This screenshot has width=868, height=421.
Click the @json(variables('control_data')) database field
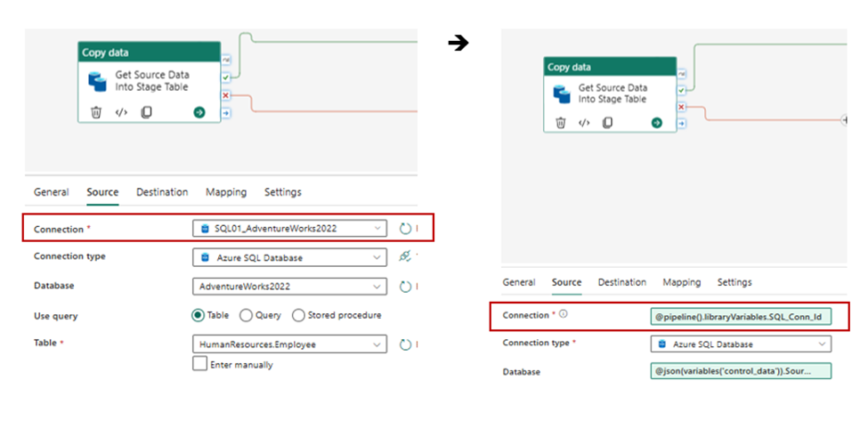tap(741, 370)
